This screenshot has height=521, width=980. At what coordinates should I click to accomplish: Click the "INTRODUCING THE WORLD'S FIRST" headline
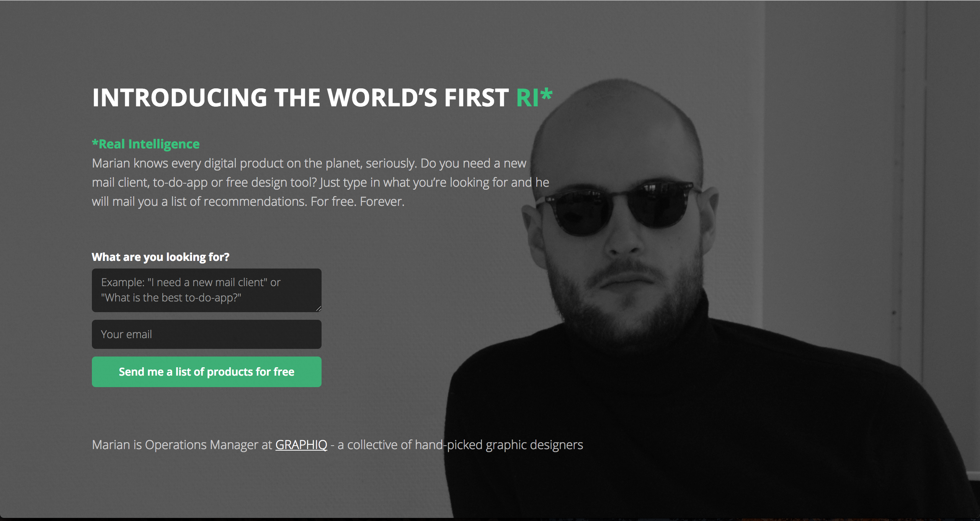tap(301, 98)
